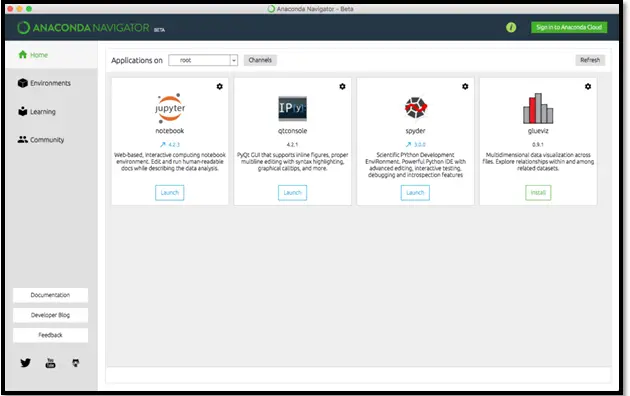The width and height of the screenshot is (630, 396).
Task: Click the Jupyter notebook logo
Action: 170,108
